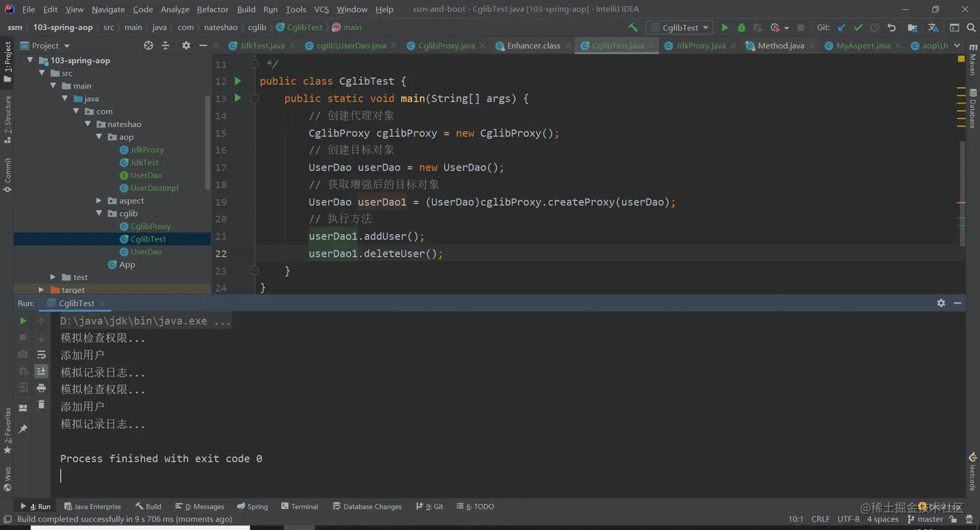This screenshot has height=530, width=980.
Task: Pin the Run tab
Action: (23, 429)
